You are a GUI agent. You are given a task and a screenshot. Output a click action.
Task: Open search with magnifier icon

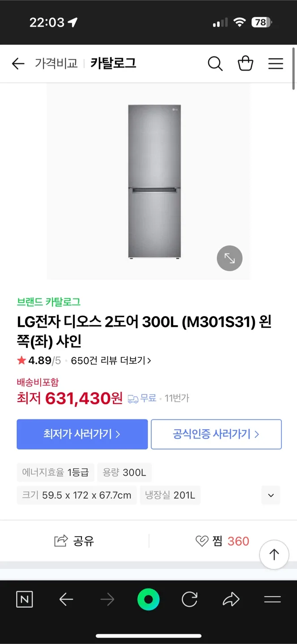point(215,64)
